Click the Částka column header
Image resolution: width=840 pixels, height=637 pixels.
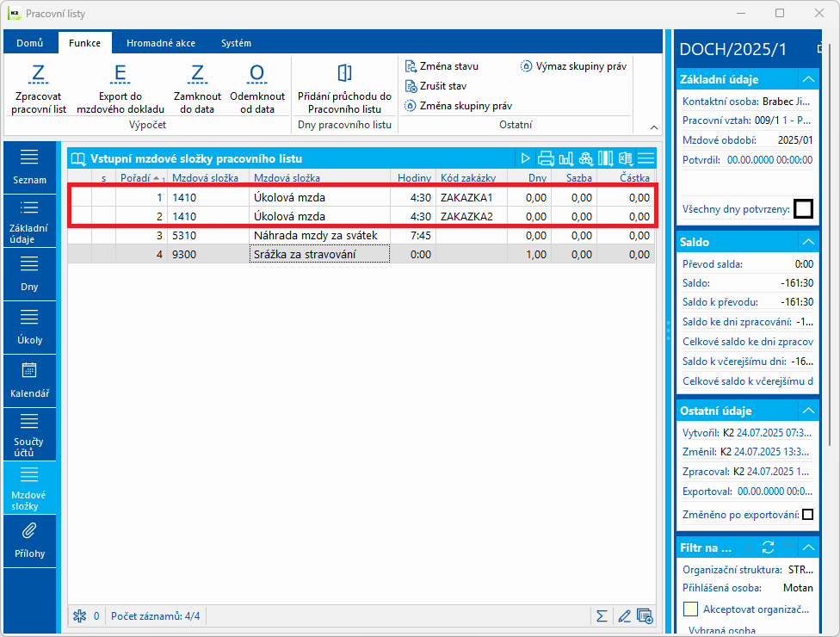pos(626,178)
